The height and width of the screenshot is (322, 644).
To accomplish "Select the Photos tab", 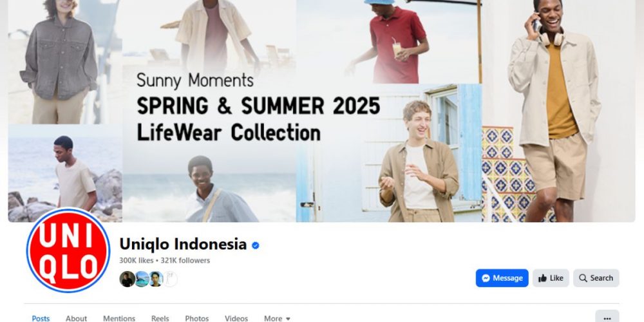I will click(x=196, y=318).
